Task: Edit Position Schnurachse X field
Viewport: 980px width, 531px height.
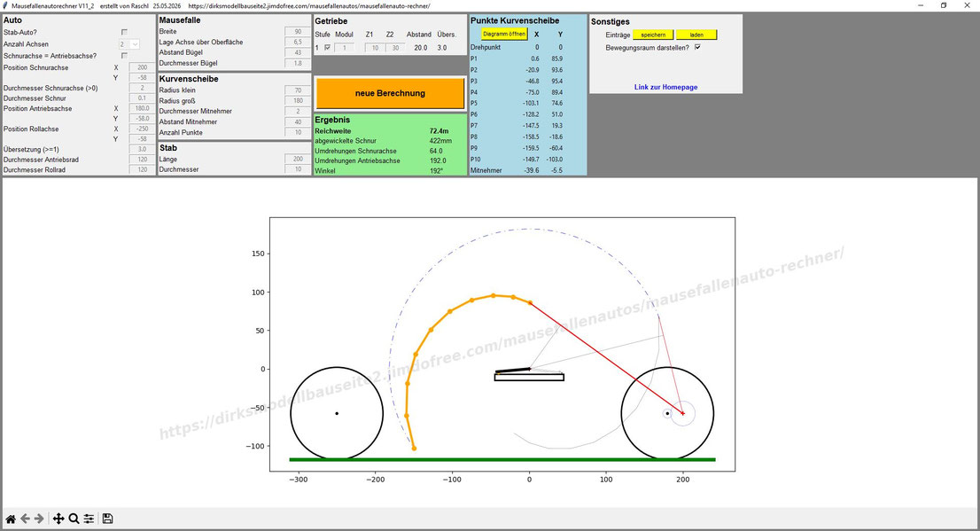Action: pos(142,67)
